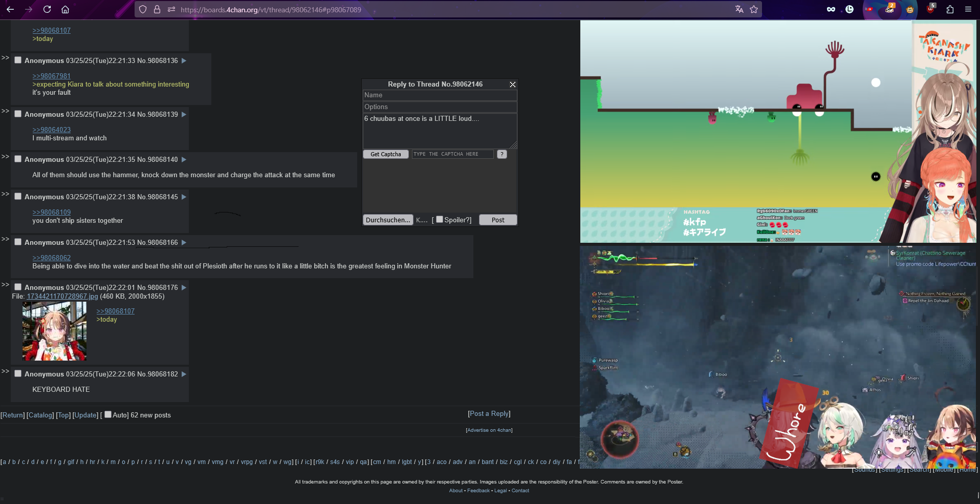This screenshot has width=980, height=504.
Task: Open the translate page icon
Action: 739,9
